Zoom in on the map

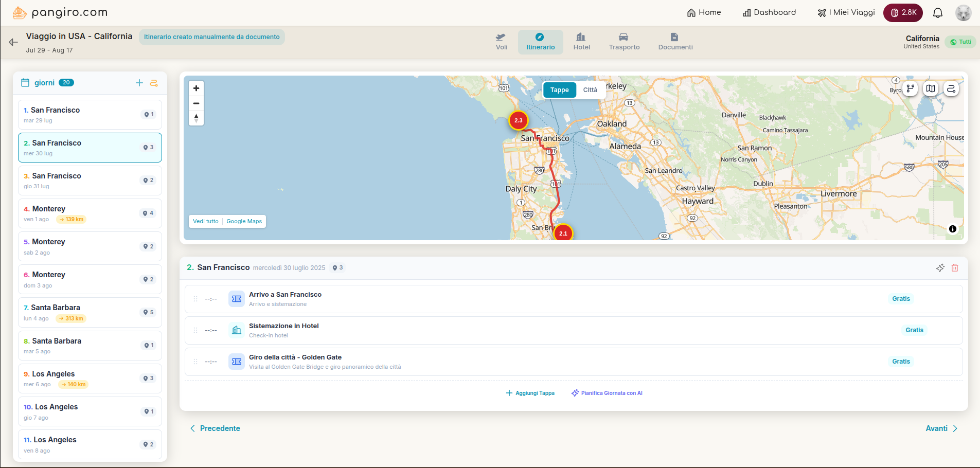pyautogui.click(x=196, y=88)
